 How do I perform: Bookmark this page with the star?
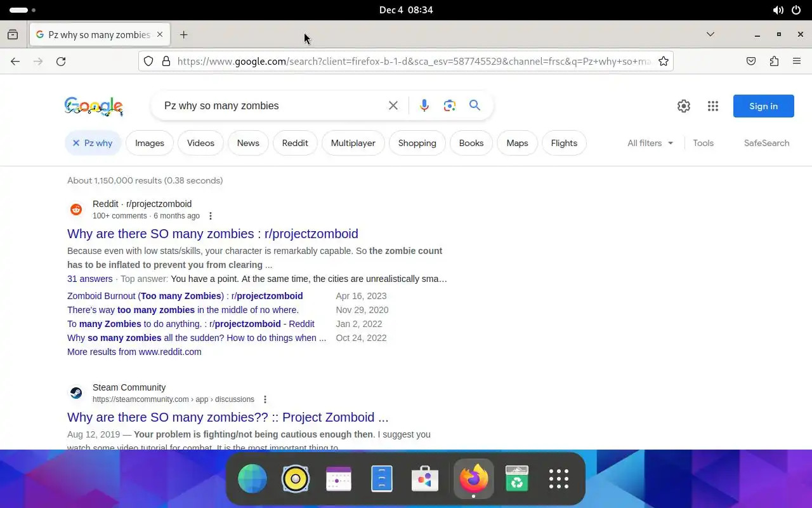(x=664, y=62)
